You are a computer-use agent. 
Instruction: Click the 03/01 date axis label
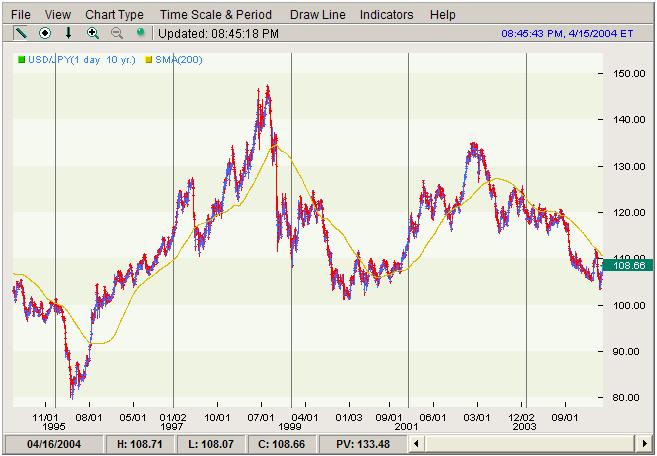click(477, 417)
